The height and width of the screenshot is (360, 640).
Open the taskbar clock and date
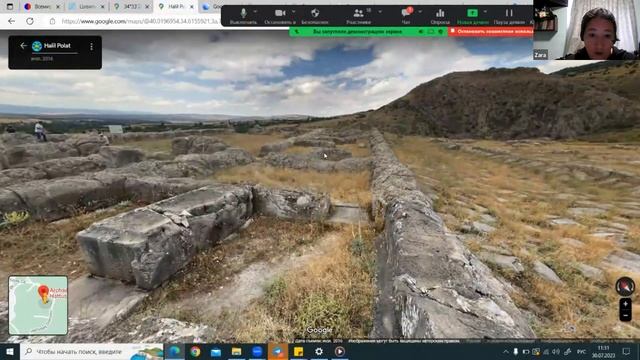[x=603, y=351]
